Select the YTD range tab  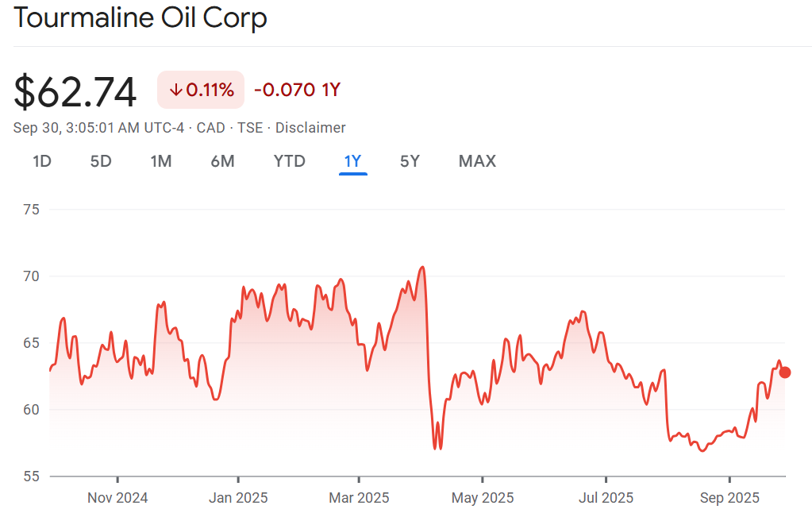pyautogui.click(x=289, y=161)
